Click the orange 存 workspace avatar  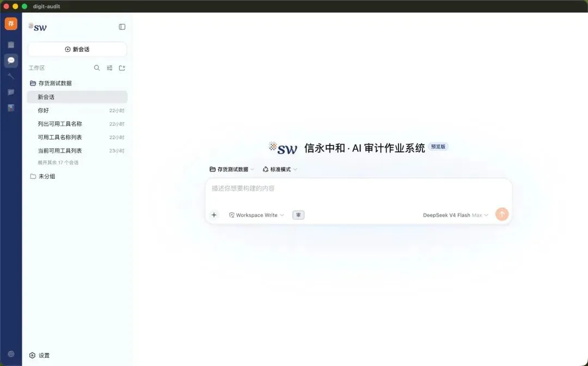[x=11, y=23]
